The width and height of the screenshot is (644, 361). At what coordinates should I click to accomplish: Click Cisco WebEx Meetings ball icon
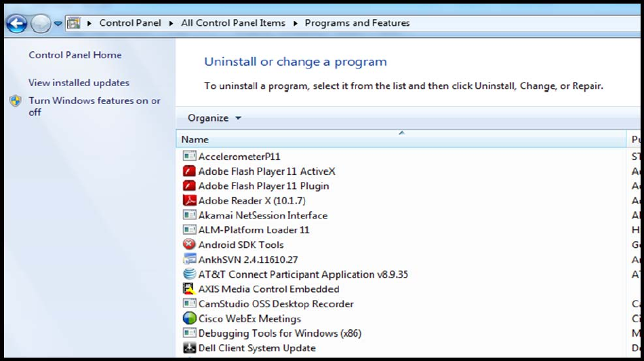point(189,318)
